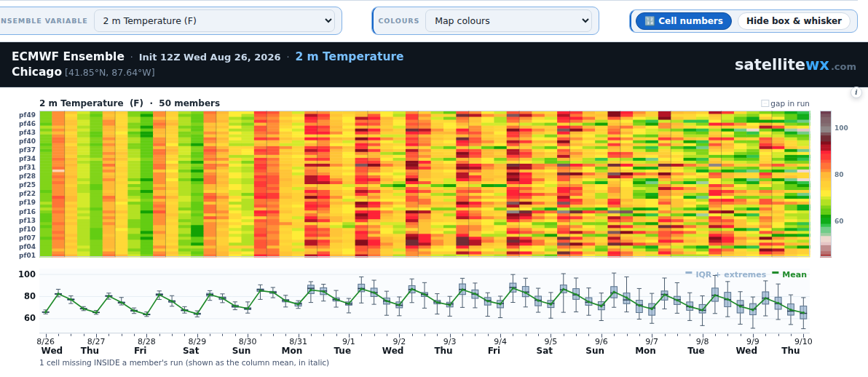Open the Map colours dropdown
This screenshot has width=868, height=377.
pyautogui.click(x=508, y=21)
